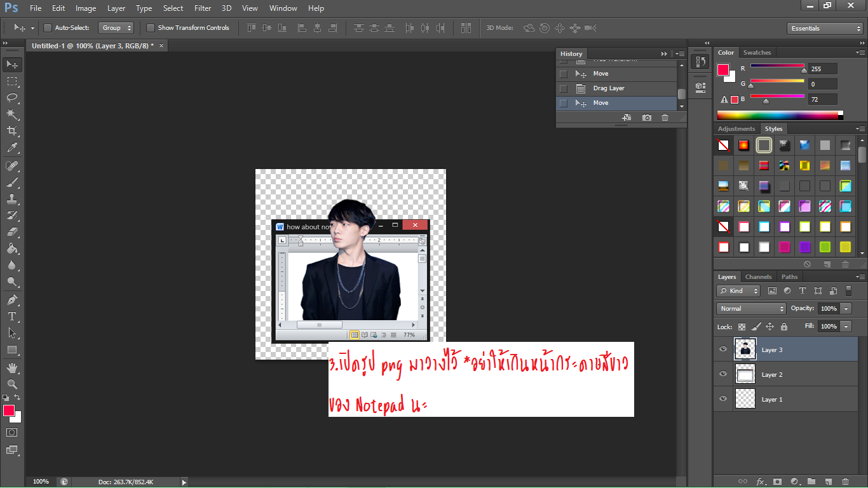Toggle visibility of Layer 2
The height and width of the screenshot is (488, 868).
pyautogui.click(x=723, y=374)
